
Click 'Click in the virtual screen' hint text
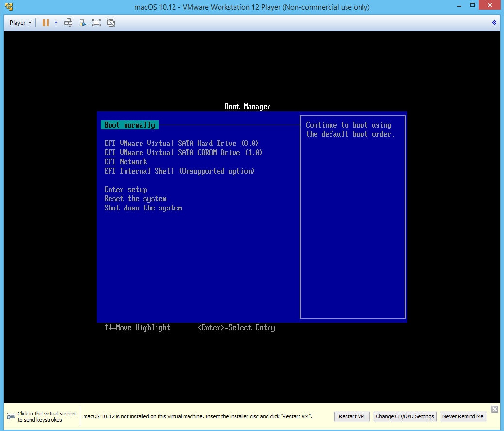(x=47, y=416)
